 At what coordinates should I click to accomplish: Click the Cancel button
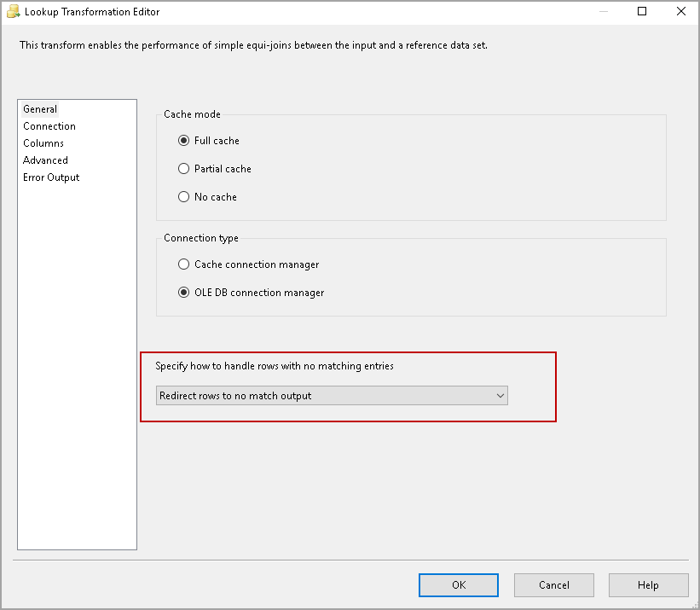554,585
